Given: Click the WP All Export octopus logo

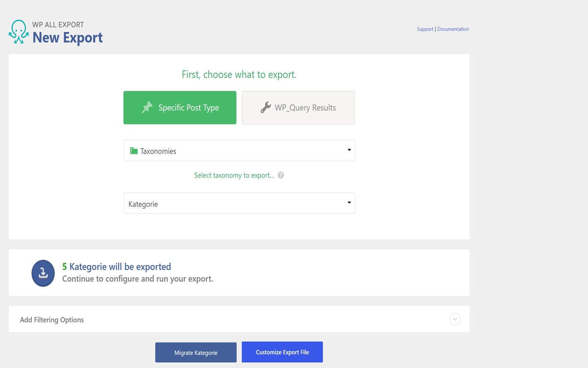Looking at the screenshot, I should (x=19, y=32).
